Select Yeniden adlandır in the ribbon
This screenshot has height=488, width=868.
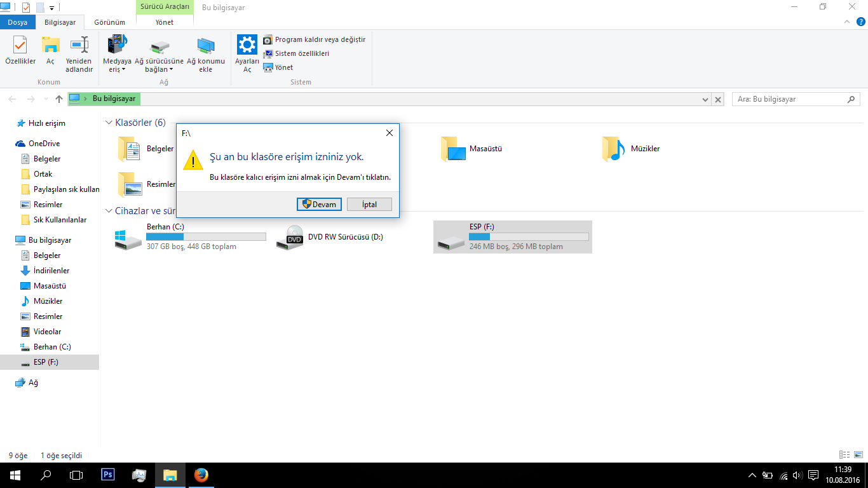coord(79,54)
